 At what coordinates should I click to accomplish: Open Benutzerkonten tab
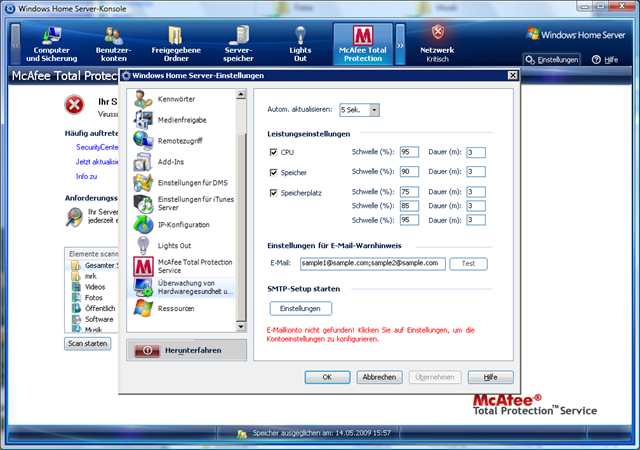[x=113, y=44]
